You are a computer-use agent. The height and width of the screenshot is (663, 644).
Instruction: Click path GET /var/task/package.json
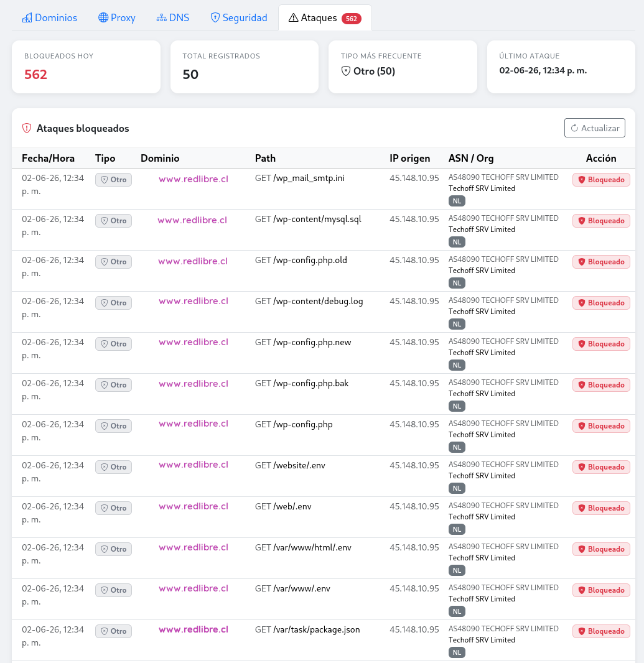pos(307,629)
